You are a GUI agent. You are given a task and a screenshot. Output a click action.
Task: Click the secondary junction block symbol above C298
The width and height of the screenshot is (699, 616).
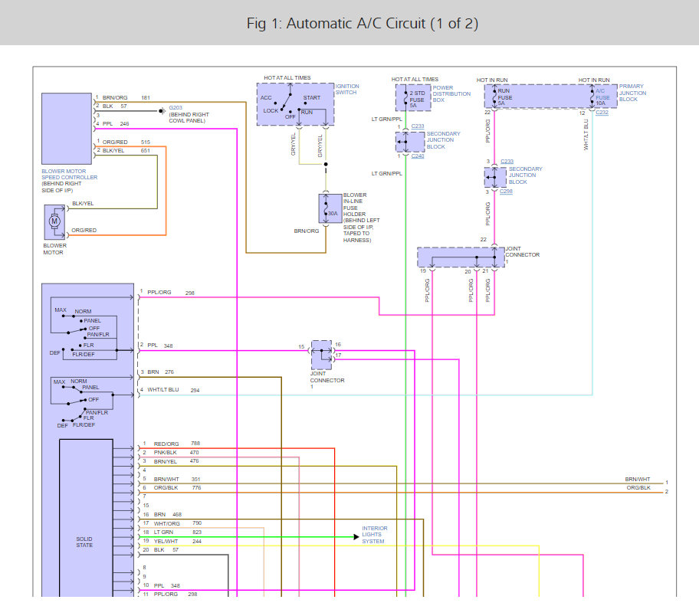[x=495, y=178]
